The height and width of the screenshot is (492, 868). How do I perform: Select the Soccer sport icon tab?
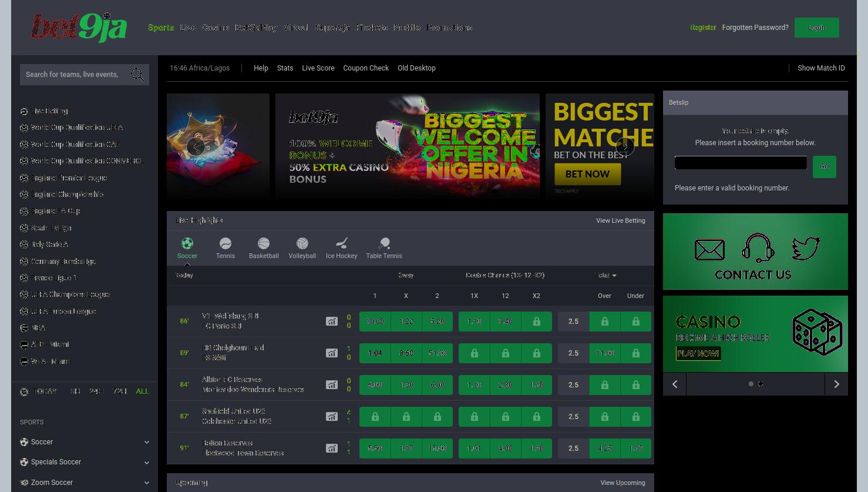187,248
